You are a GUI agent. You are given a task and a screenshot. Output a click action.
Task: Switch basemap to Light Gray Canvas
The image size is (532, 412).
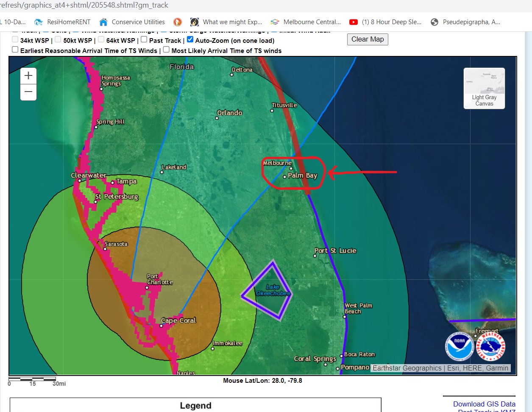pos(484,89)
